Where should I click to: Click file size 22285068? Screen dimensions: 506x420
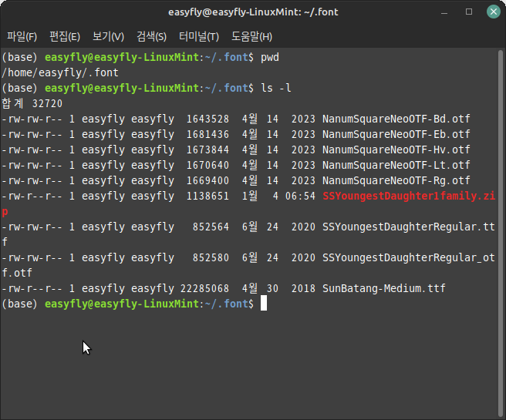204,288
